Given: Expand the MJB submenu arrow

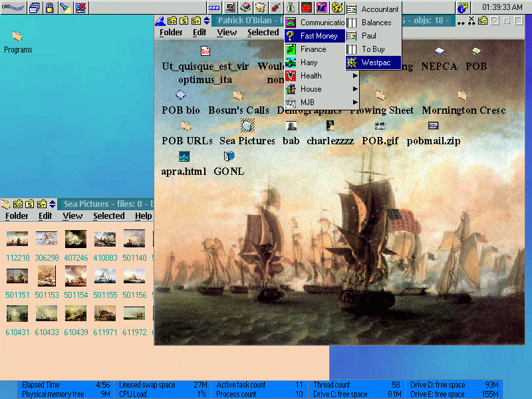Looking at the screenshot, I should click(355, 102).
